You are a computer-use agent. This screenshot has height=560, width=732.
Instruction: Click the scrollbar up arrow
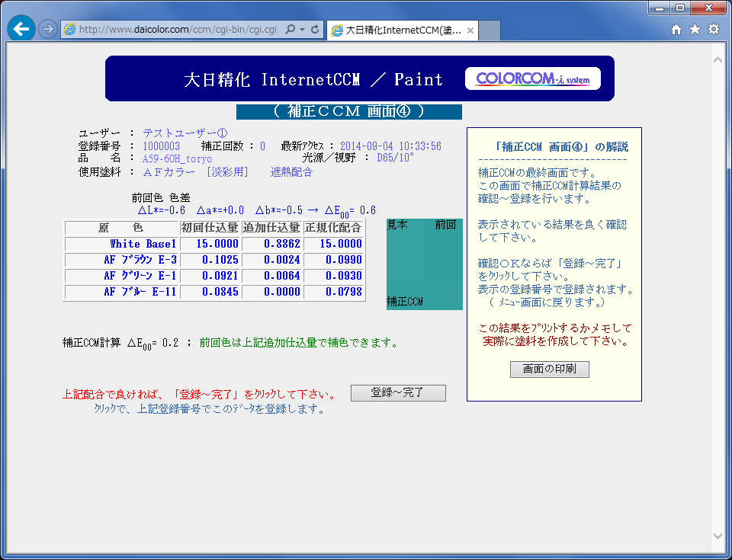[718, 60]
